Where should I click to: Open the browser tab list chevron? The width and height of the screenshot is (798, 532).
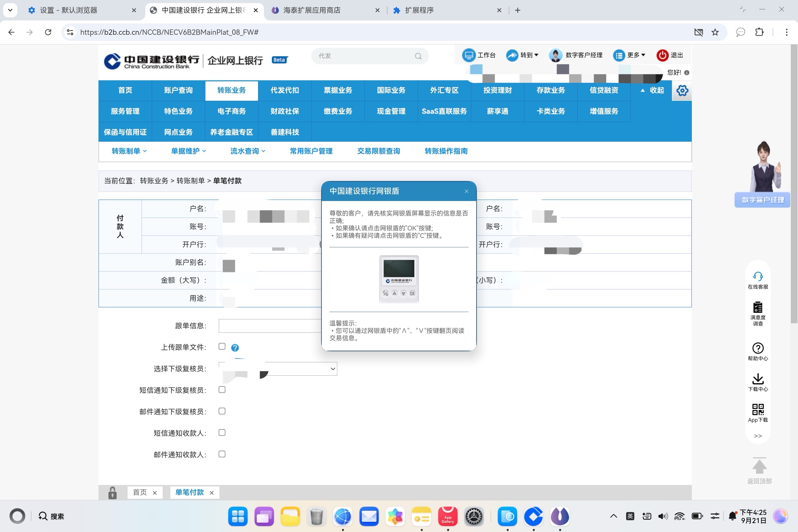[10, 10]
